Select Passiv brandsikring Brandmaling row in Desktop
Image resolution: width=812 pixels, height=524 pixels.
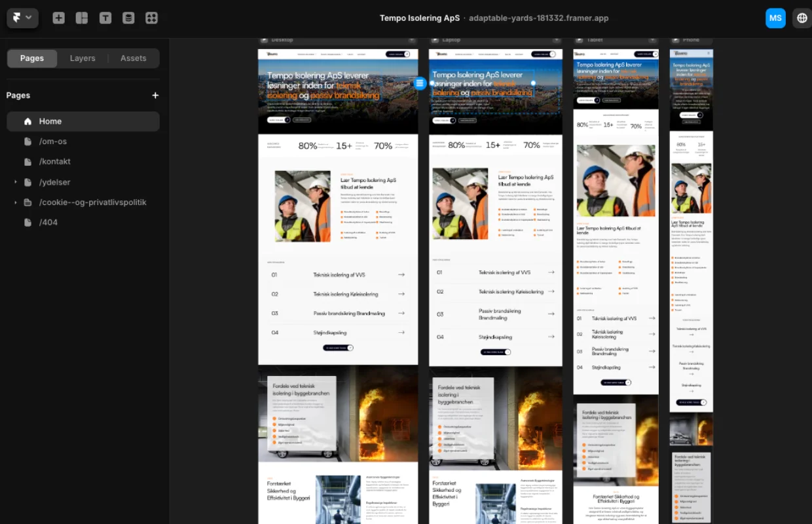[x=338, y=314]
